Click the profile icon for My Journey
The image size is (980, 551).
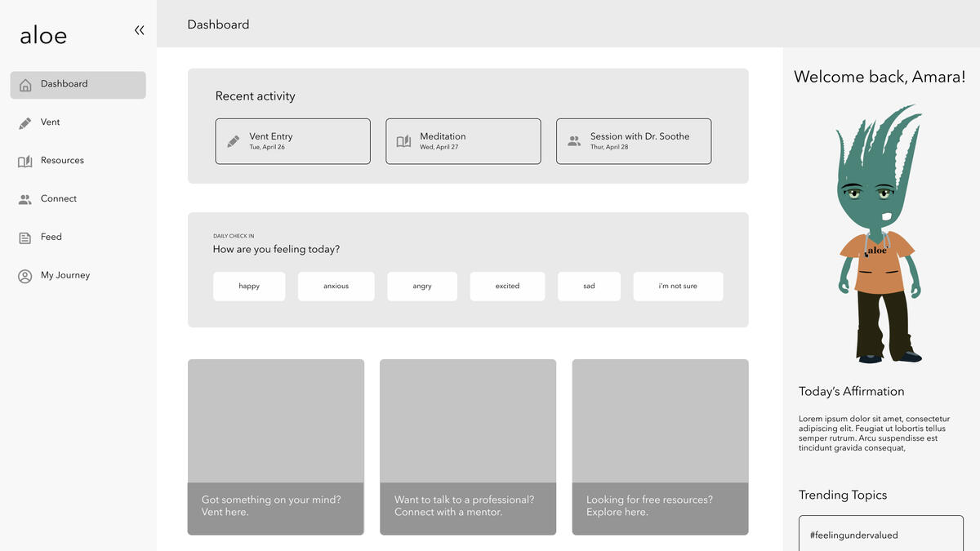point(25,276)
